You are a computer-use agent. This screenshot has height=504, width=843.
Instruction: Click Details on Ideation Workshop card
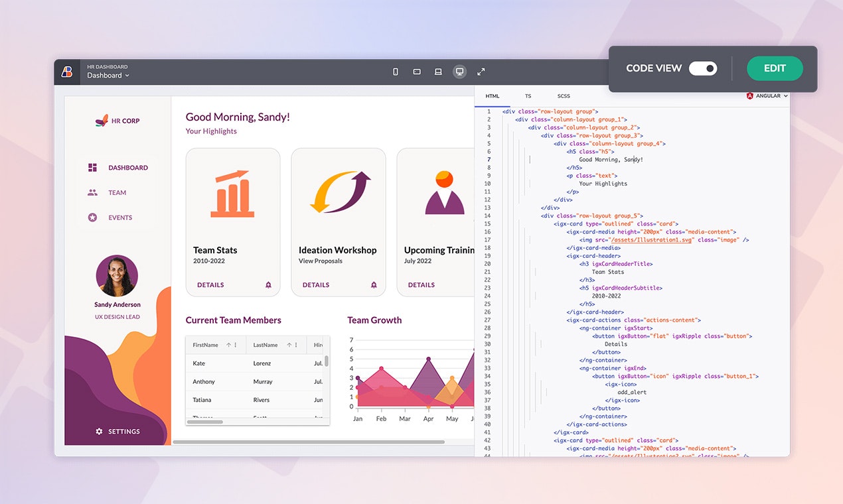tap(316, 284)
